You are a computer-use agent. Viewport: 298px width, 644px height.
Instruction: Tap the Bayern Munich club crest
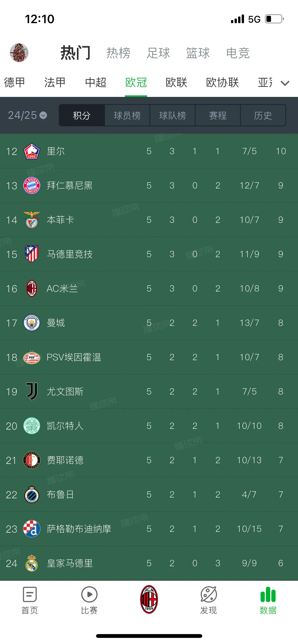(x=32, y=185)
